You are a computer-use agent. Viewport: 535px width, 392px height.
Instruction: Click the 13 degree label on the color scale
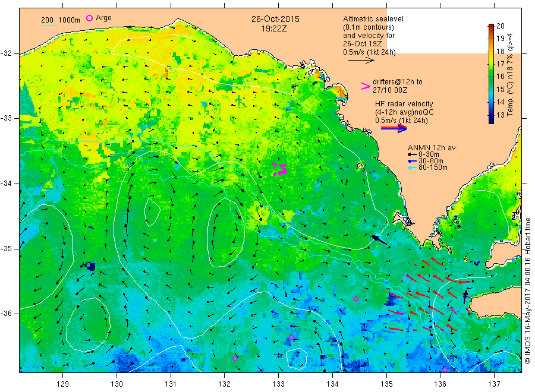[500, 115]
